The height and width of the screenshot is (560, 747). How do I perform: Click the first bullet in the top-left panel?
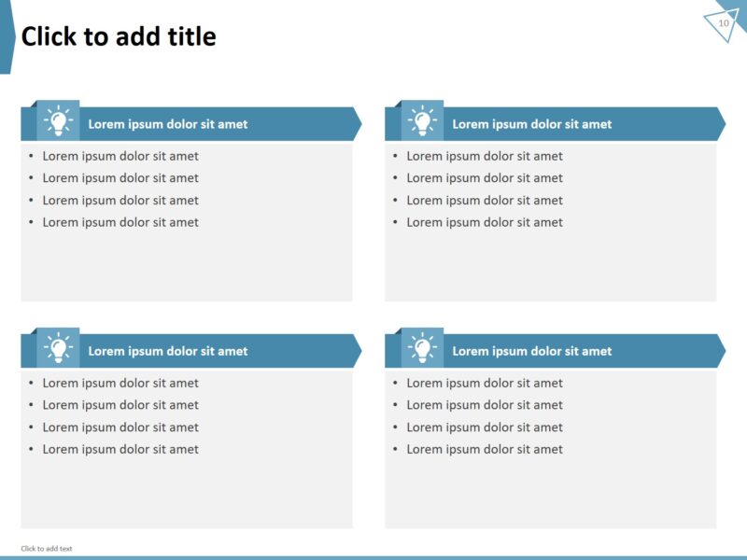coord(120,156)
